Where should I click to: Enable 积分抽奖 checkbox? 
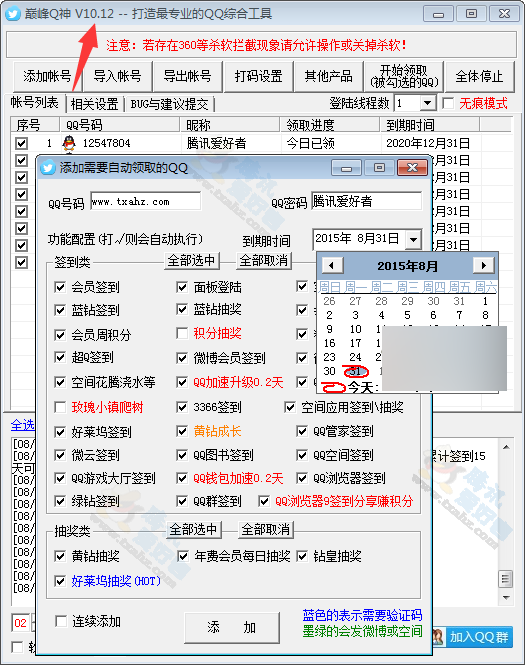182,333
